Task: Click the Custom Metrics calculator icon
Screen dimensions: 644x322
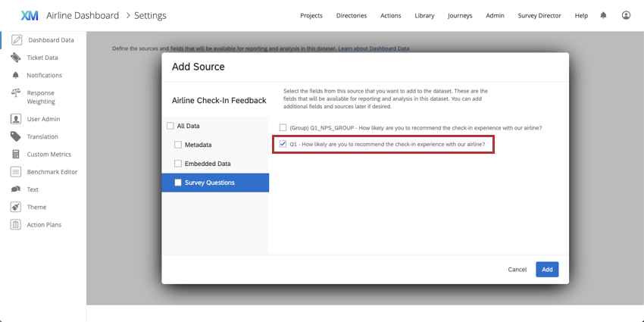Action: pyautogui.click(x=16, y=155)
